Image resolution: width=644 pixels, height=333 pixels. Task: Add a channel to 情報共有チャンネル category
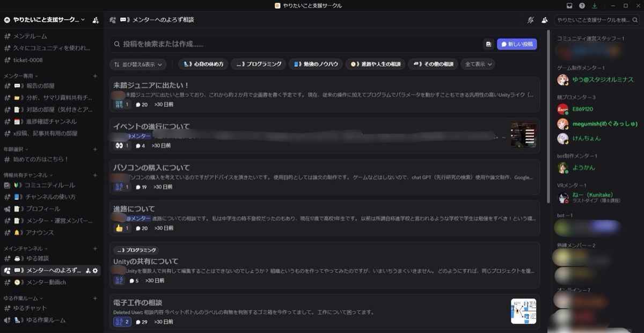pos(95,175)
